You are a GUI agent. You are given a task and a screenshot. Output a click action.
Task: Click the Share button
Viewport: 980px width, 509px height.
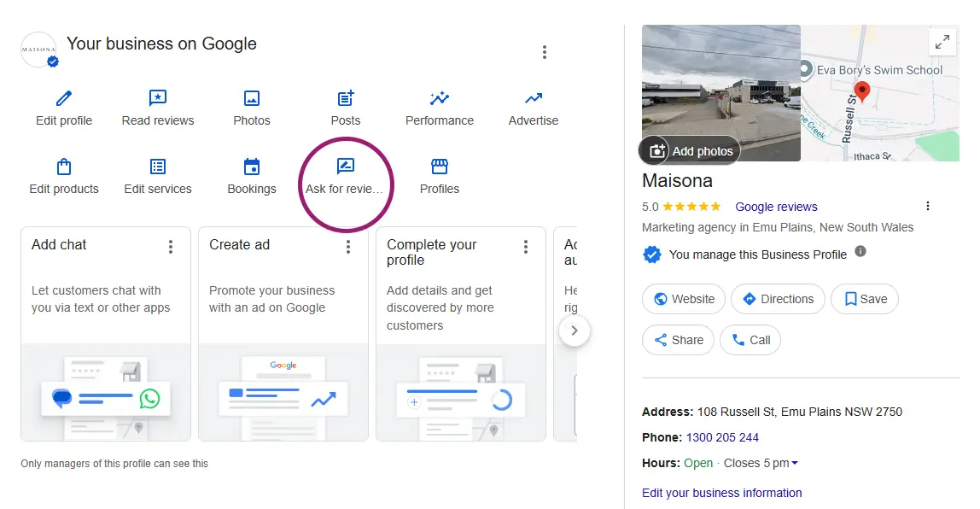point(678,340)
